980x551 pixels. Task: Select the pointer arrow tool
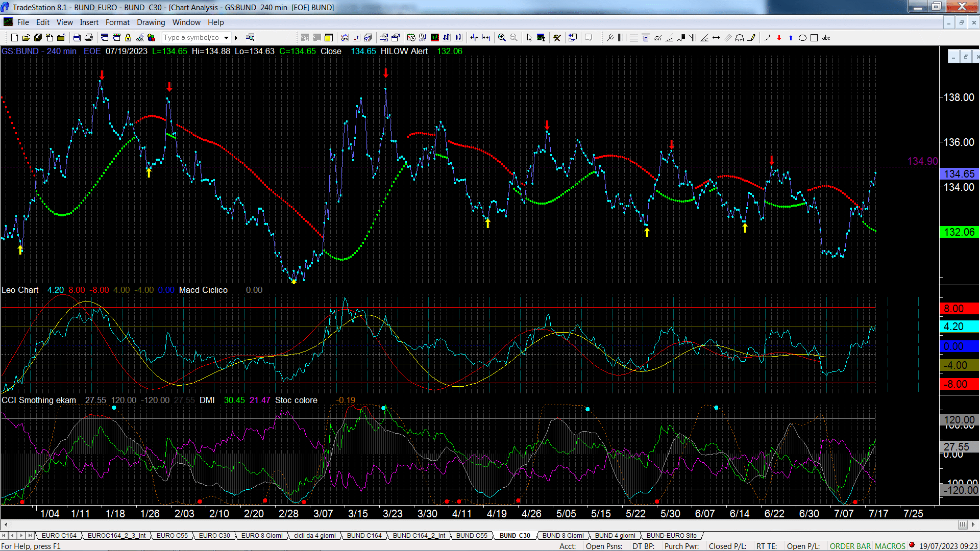(529, 38)
